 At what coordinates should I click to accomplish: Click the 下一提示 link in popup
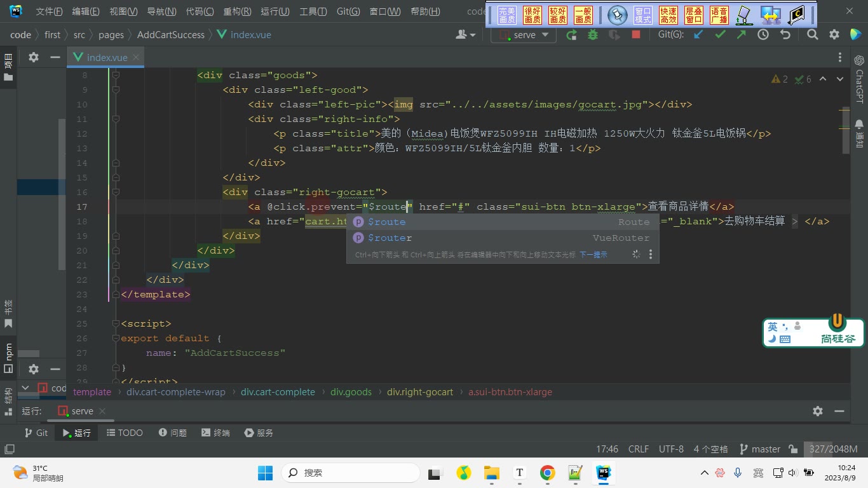pyautogui.click(x=593, y=255)
